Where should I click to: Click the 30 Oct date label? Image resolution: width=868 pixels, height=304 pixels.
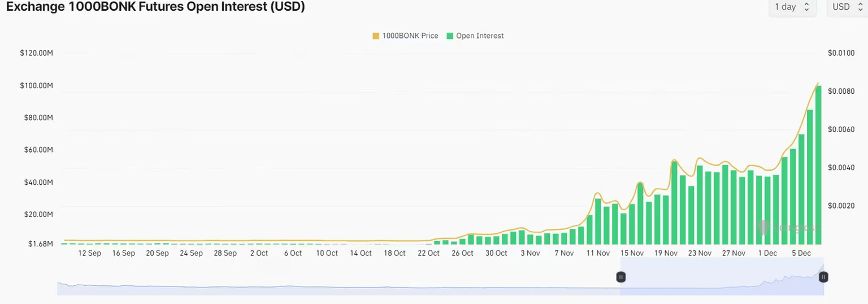click(497, 253)
